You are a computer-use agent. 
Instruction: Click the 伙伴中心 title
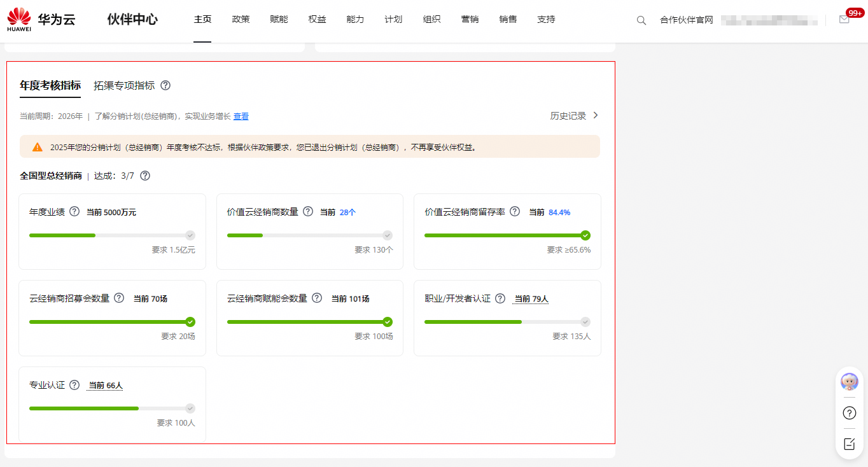(132, 20)
